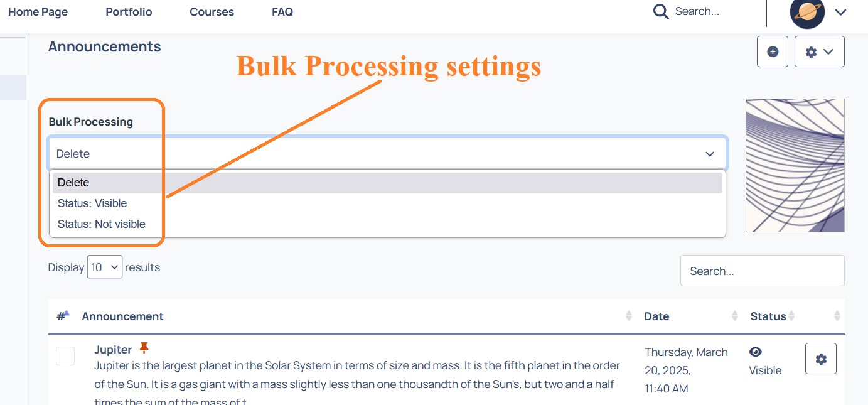Expand the Bulk Processing Delete combo box
The height and width of the screenshot is (405, 868).
click(x=387, y=154)
